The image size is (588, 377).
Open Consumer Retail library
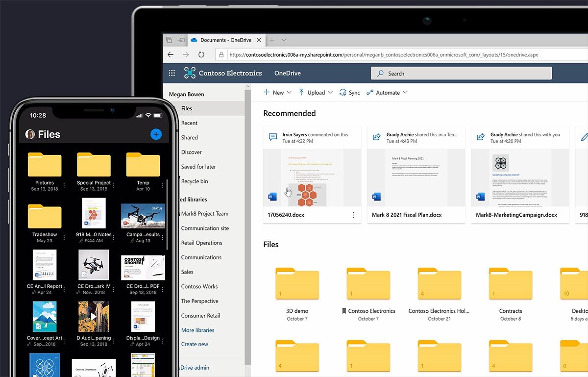200,316
